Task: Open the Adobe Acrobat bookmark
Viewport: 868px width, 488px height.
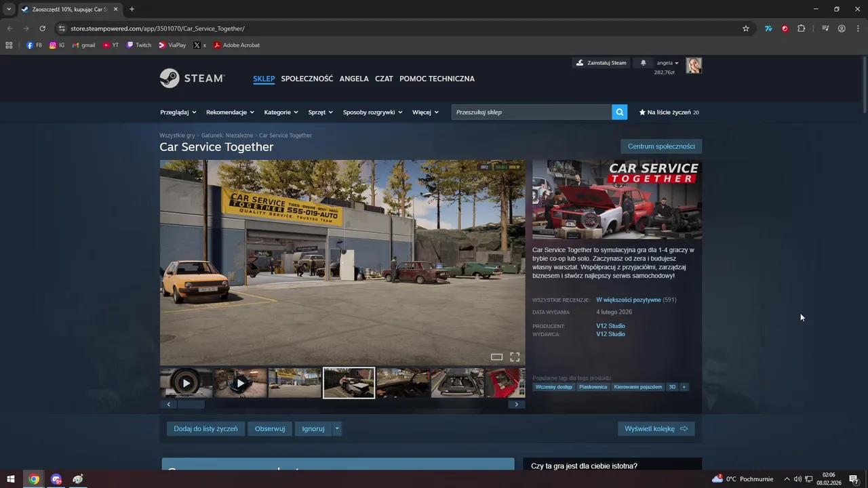Action: point(236,45)
